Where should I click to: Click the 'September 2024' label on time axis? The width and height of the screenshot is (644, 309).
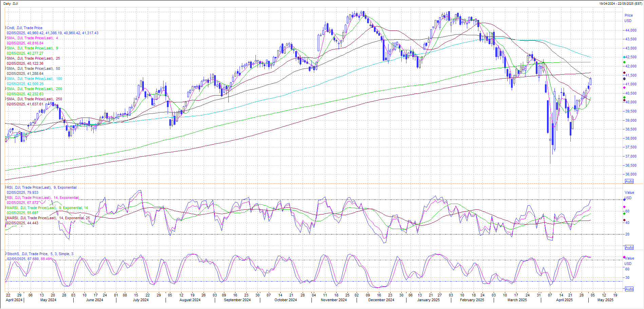tap(237, 300)
